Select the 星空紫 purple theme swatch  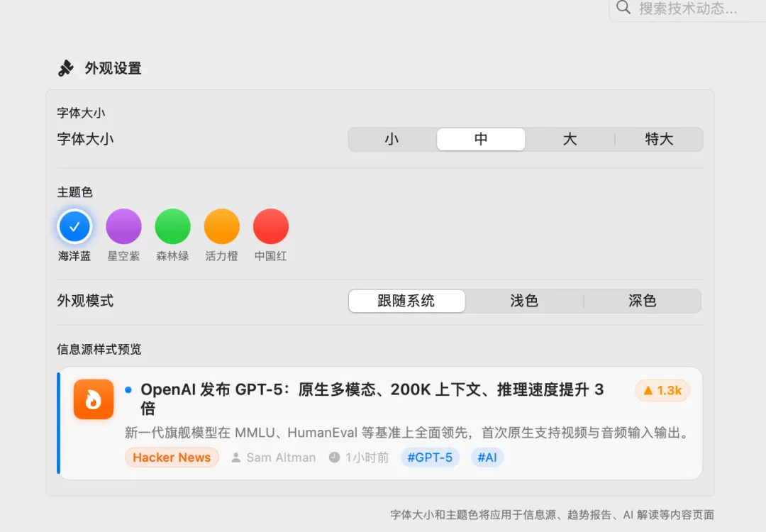click(123, 226)
